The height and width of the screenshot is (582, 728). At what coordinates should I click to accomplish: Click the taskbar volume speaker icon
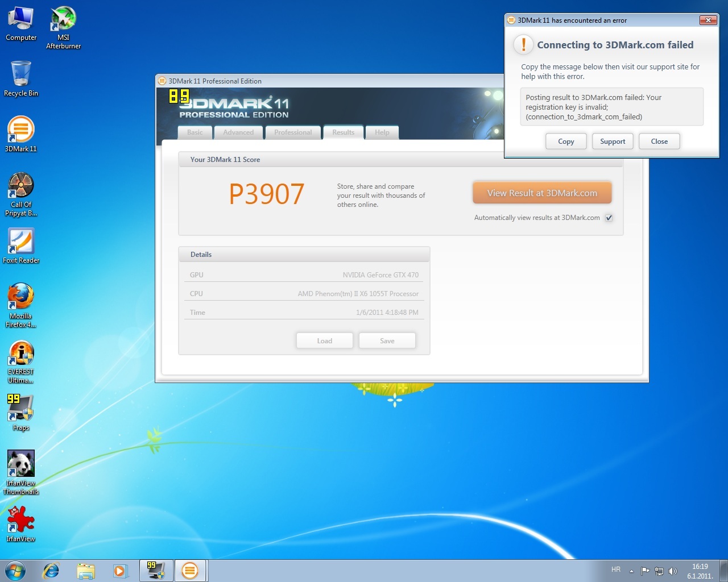[673, 571]
